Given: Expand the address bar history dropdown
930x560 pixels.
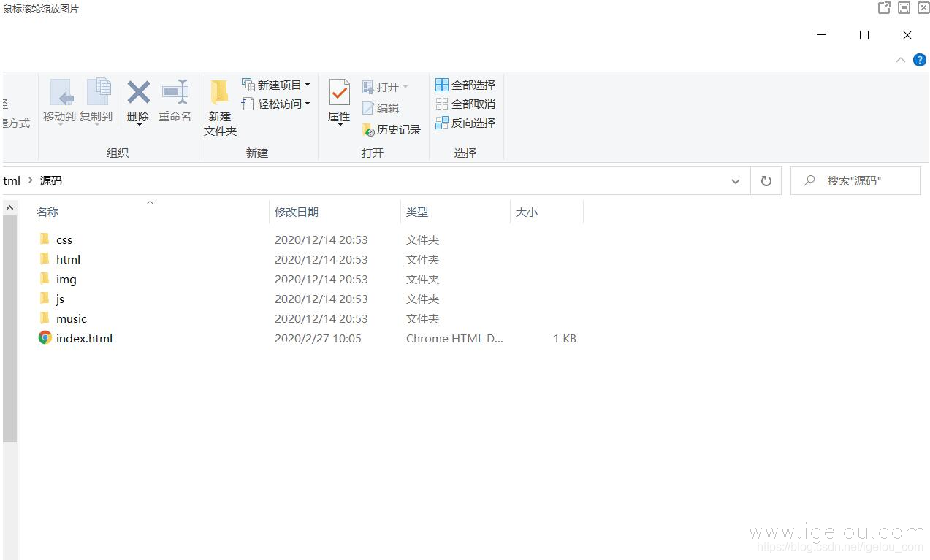Looking at the screenshot, I should [x=735, y=180].
